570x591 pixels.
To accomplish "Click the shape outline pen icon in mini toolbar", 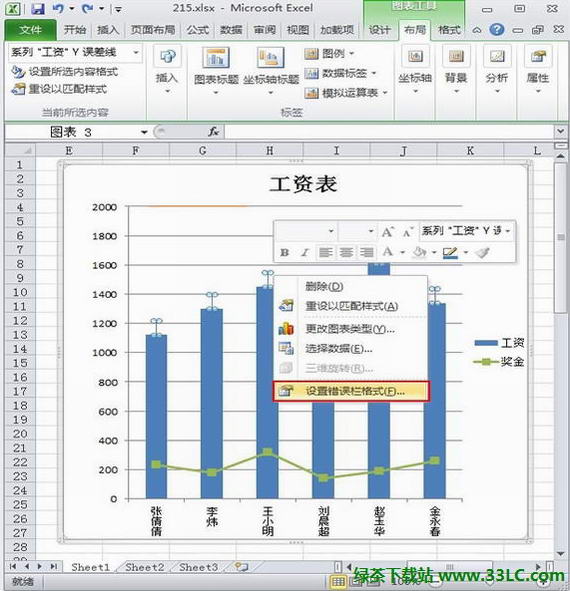I will [450, 252].
